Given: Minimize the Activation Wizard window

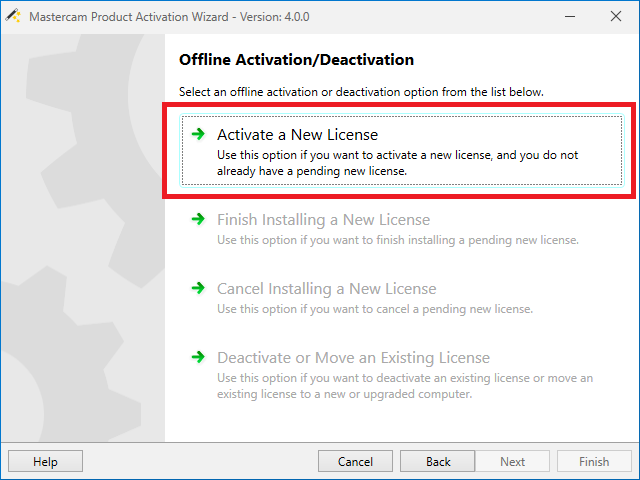Looking at the screenshot, I should tap(569, 16).
